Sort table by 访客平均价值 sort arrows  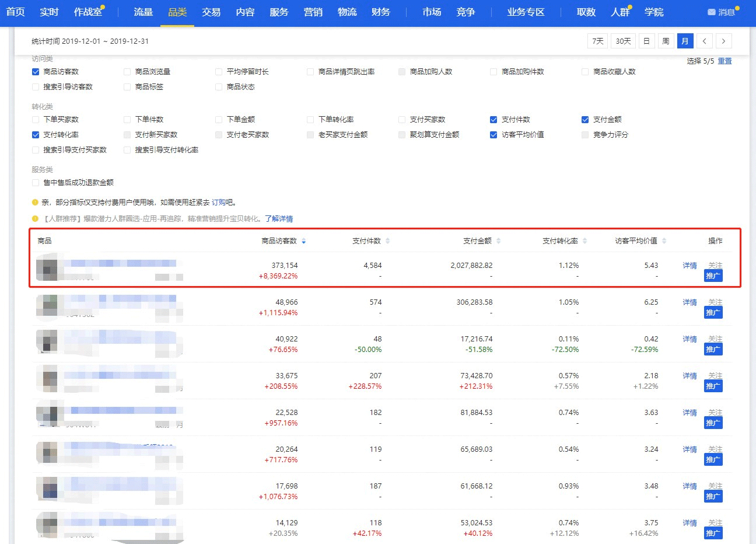[664, 241]
